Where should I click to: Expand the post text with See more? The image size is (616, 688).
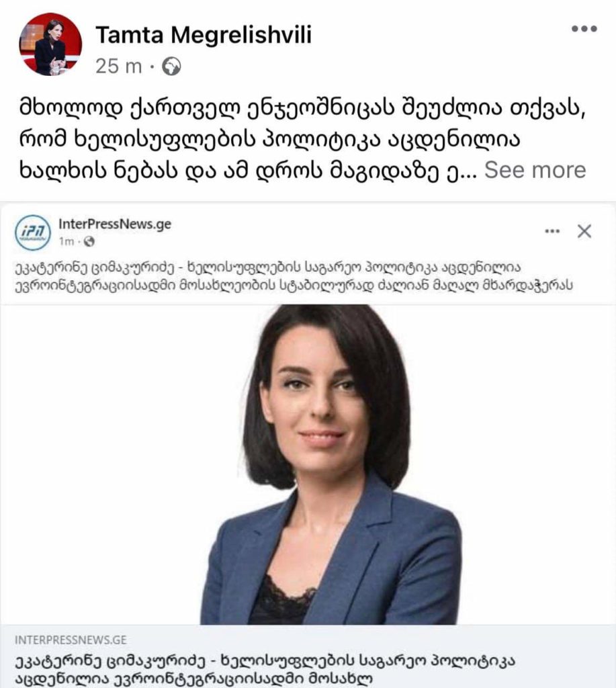tap(535, 170)
